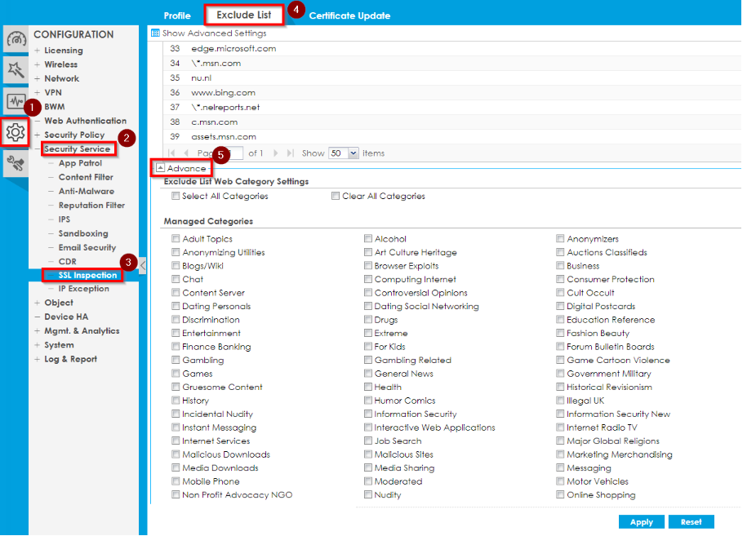
Task: Collapse the navigation panel handle arrow
Action: [143, 265]
